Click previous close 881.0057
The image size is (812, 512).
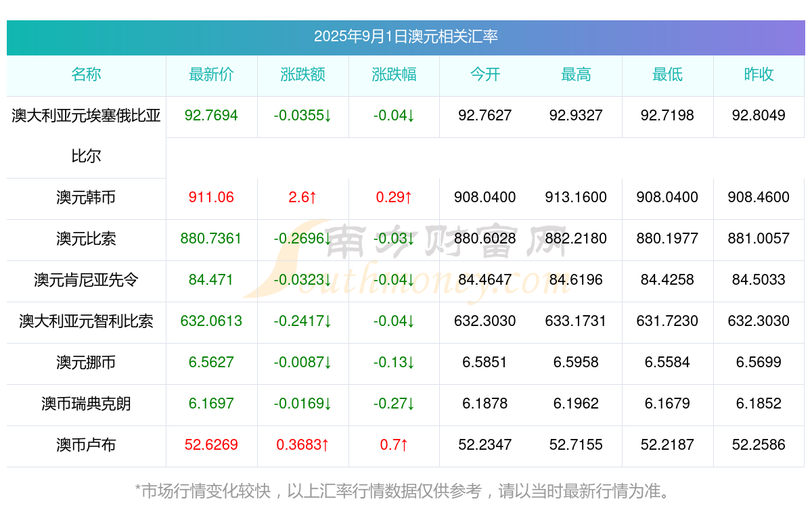tap(759, 239)
